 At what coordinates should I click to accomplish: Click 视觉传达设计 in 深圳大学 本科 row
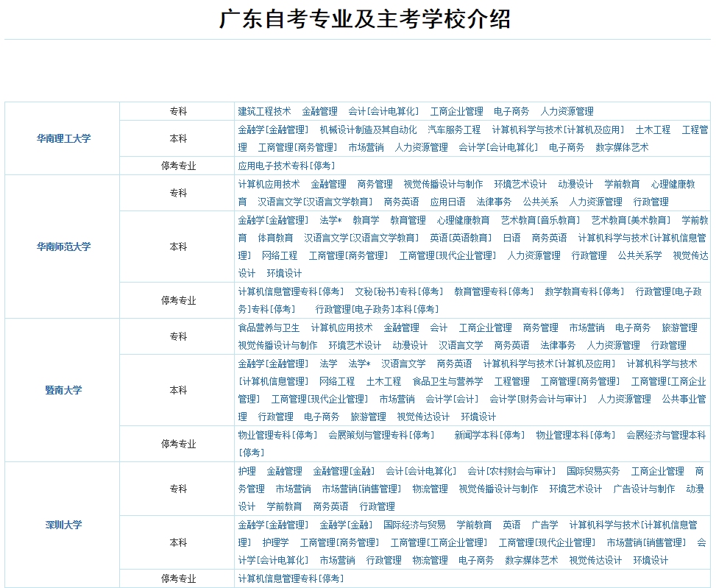point(595,561)
